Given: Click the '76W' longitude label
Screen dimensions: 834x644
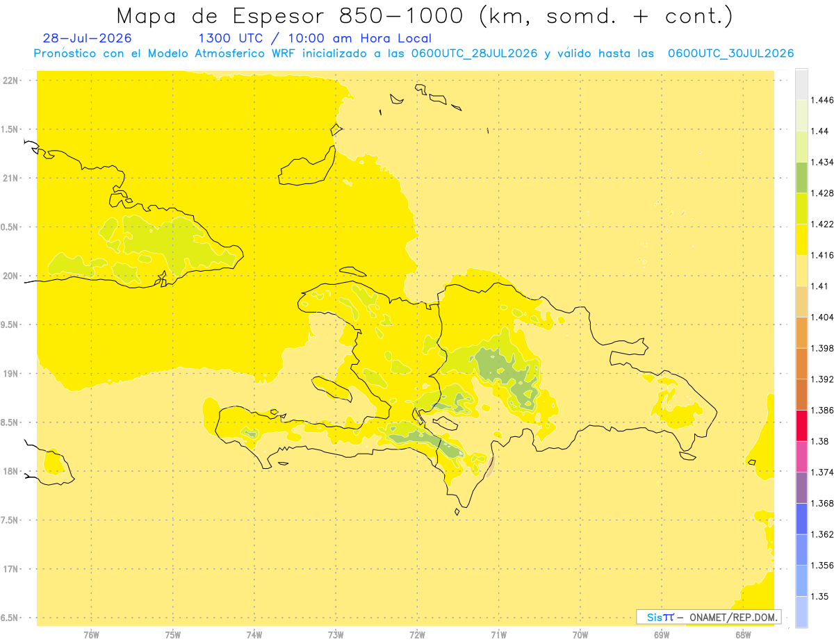Looking at the screenshot, I should [x=91, y=635].
